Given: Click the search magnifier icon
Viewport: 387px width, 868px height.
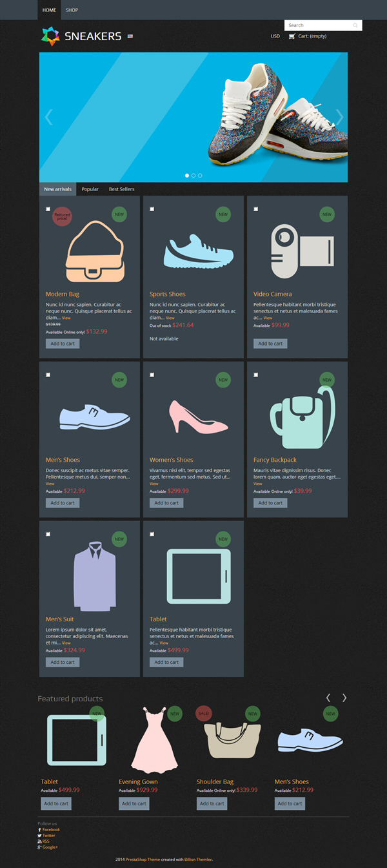Looking at the screenshot, I should 355,26.
